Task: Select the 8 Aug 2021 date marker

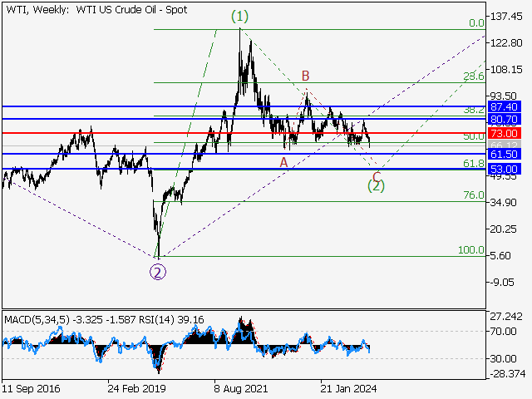Action: pos(242,388)
